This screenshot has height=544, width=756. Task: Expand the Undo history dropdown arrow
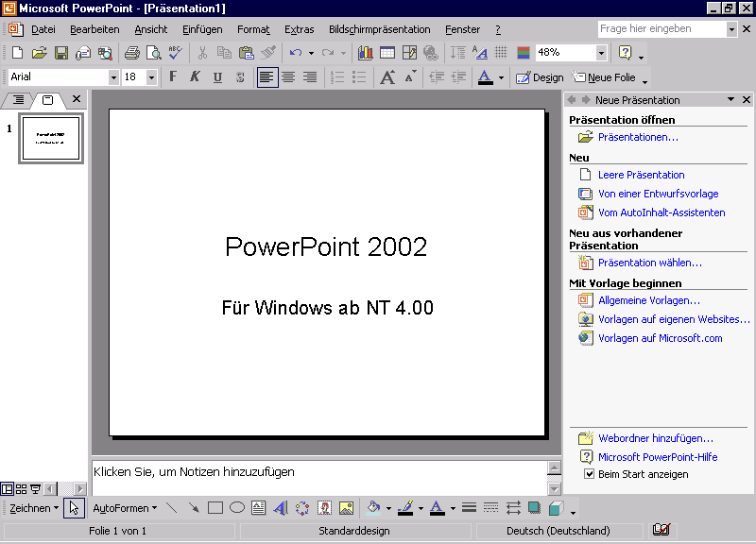311,53
